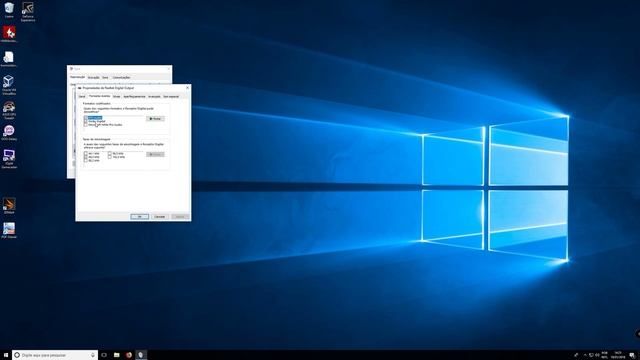Confirm with the OK button
640x360 pixels.
pyautogui.click(x=140, y=216)
